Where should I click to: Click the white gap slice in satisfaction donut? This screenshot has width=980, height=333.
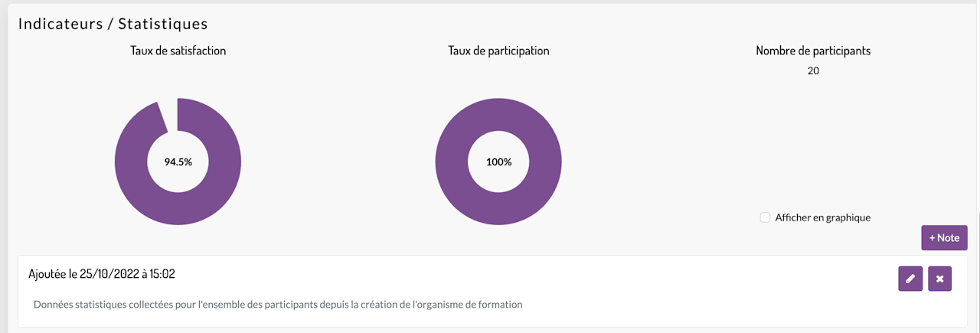(168, 114)
